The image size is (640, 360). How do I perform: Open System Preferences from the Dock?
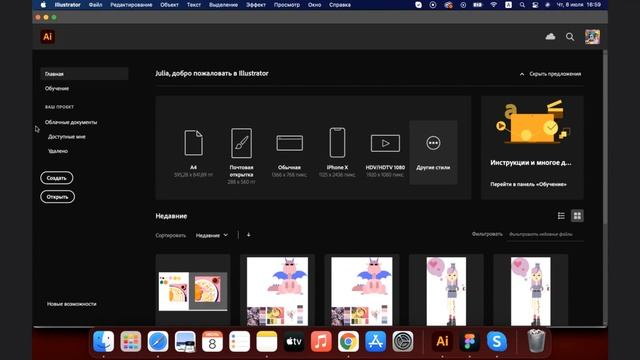point(403,341)
